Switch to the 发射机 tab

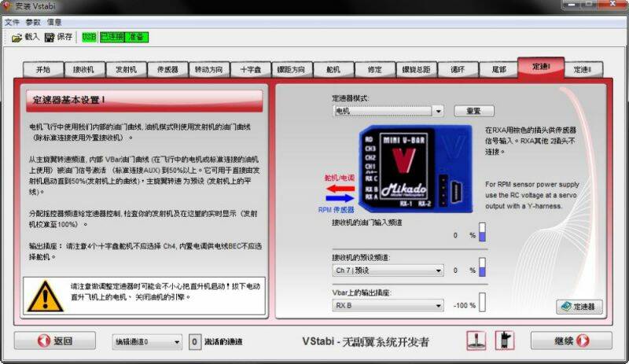[x=127, y=69]
